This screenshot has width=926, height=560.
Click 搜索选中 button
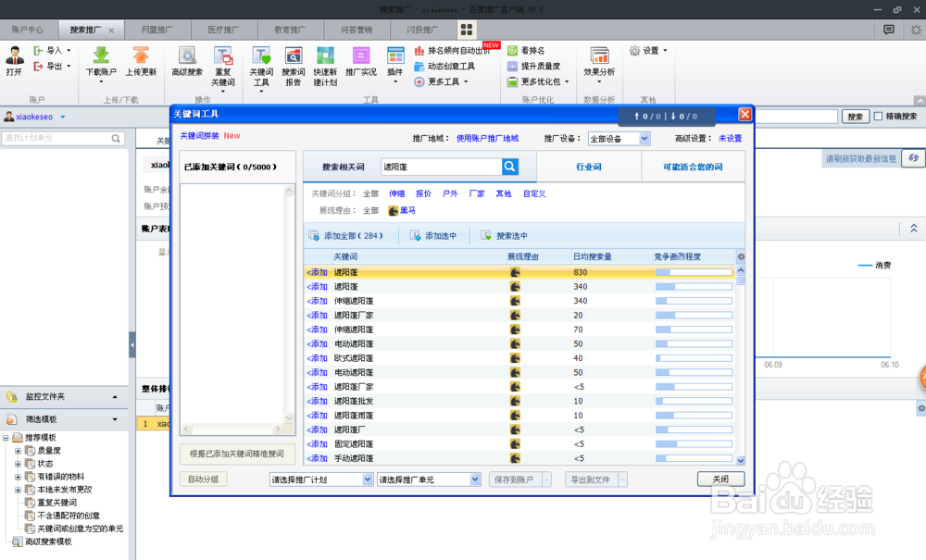pos(504,235)
